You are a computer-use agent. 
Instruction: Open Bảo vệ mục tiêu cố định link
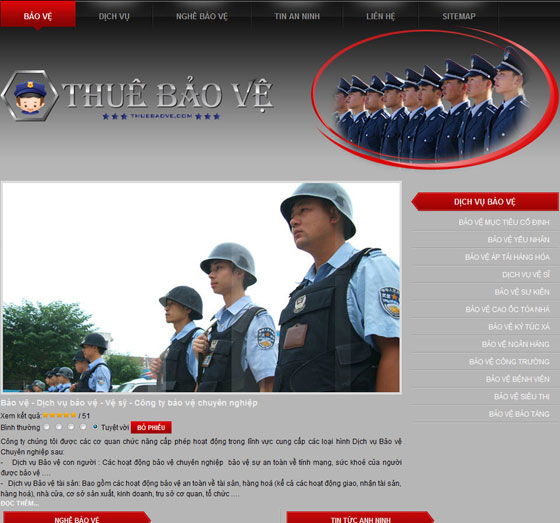click(504, 222)
